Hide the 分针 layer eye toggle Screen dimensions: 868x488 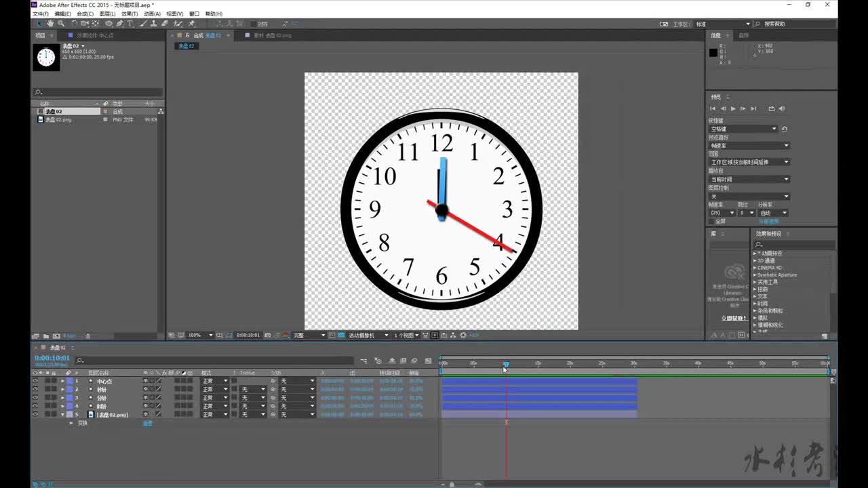[x=35, y=398]
